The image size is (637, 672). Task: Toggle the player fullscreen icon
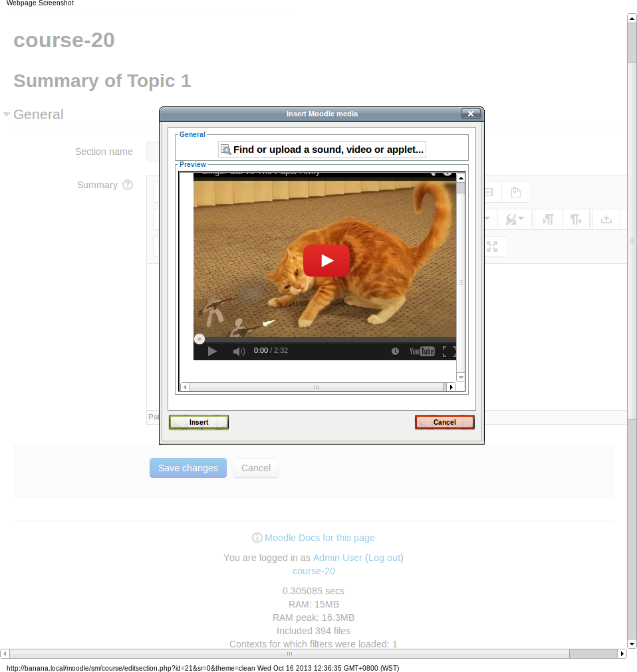click(x=448, y=352)
